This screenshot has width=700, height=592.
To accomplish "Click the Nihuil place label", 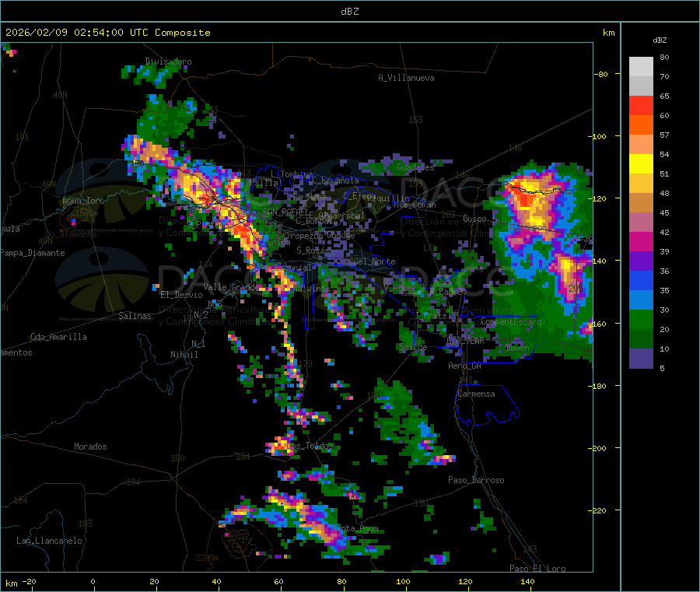I will click(x=184, y=355).
